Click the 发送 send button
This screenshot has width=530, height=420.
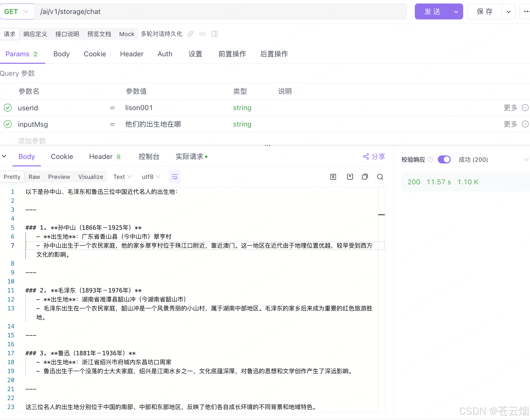tap(432, 11)
